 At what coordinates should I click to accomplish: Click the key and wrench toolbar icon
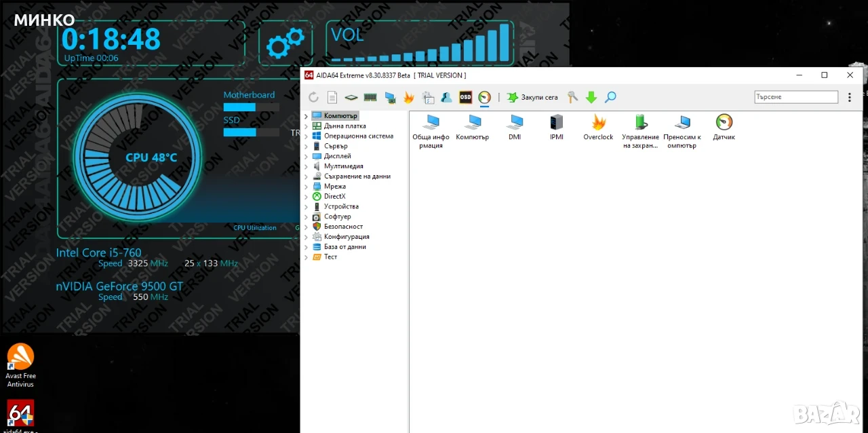tap(573, 98)
